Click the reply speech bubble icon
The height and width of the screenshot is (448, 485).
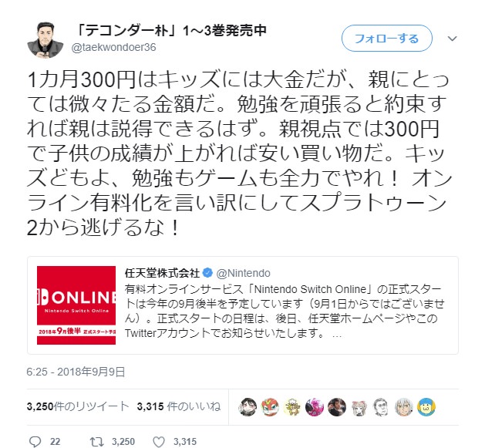click(35, 441)
